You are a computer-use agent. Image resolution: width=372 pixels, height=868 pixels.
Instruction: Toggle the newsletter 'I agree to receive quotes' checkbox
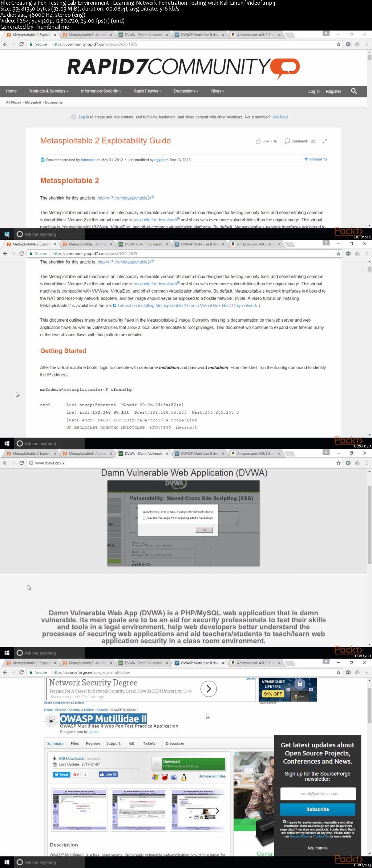click(284, 821)
